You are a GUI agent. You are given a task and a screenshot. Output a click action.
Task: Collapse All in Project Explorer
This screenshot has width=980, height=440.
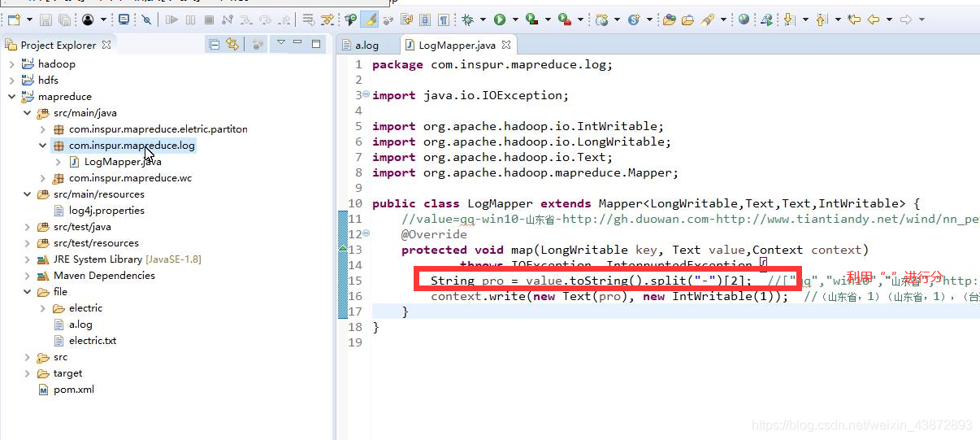[x=214, y=45]
